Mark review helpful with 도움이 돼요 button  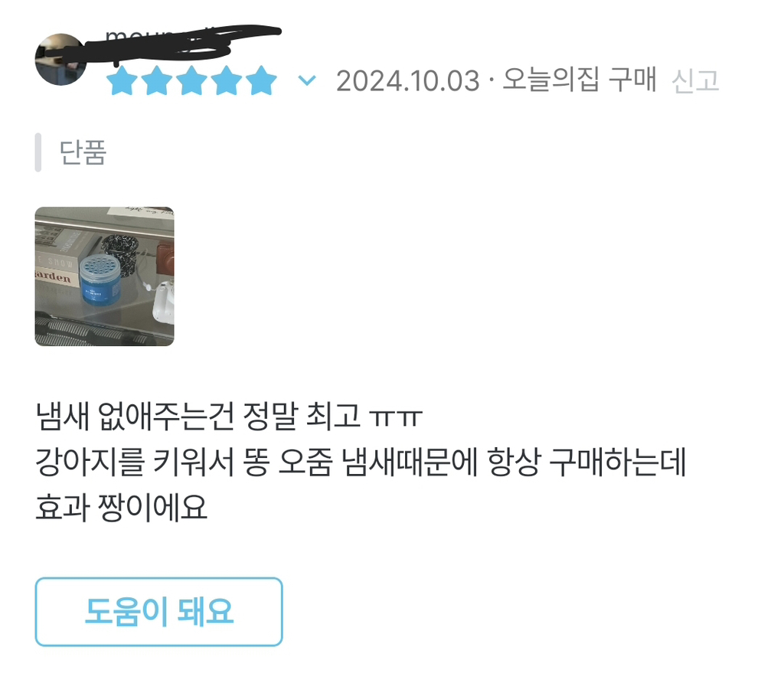coord(159,612)
